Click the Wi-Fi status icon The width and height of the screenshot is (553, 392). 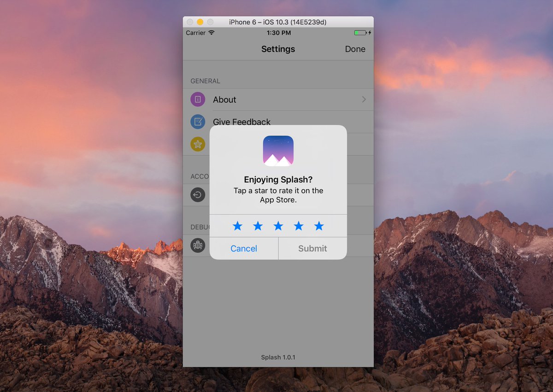(x=212, y=33)
